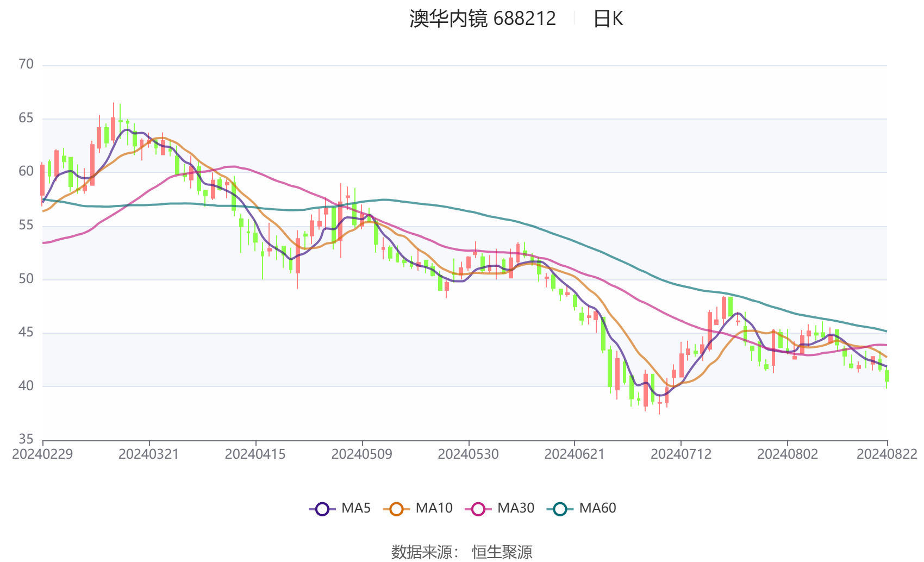924x562 pixels.
Task: Click the x-axis date 20240321
Action: (x=149, y=454)
